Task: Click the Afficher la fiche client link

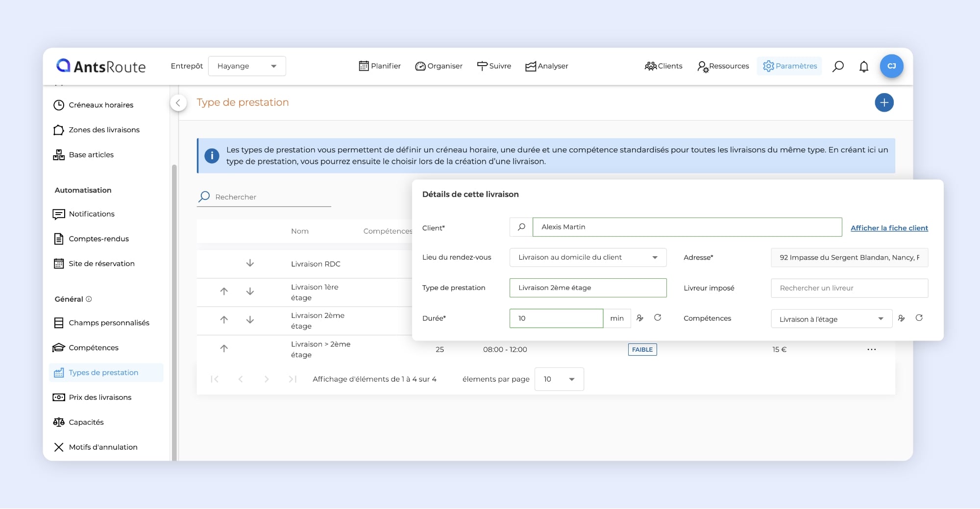Action: pyautogui.click(x=889, y=228)
